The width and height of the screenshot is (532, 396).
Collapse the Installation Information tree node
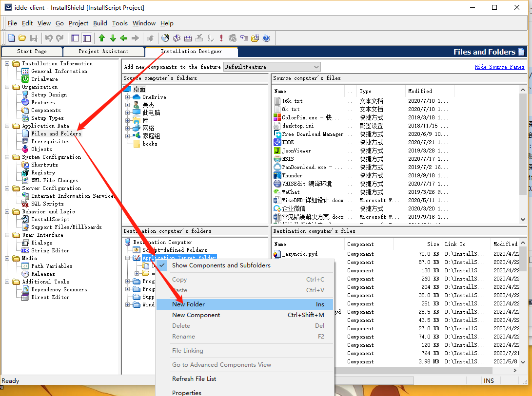7,63
